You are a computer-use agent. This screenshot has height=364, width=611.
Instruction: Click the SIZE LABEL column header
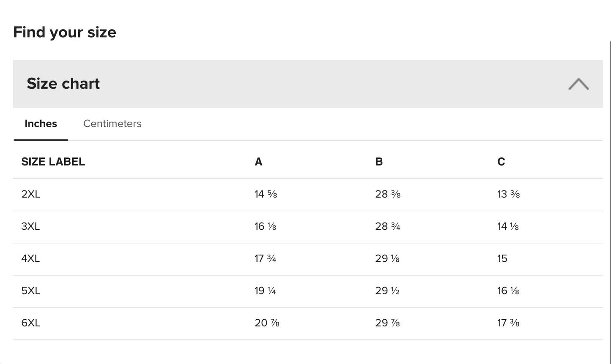point(53,162)
